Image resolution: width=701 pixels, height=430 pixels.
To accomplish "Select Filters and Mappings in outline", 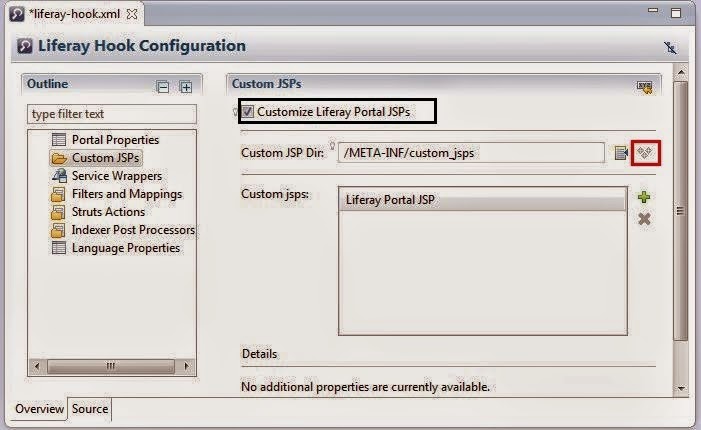I will (127, 194).
